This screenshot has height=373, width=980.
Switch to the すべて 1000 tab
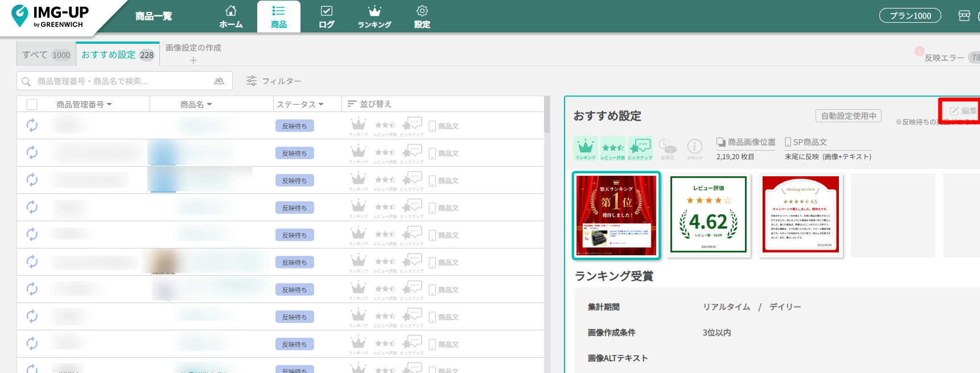[46, 55]
